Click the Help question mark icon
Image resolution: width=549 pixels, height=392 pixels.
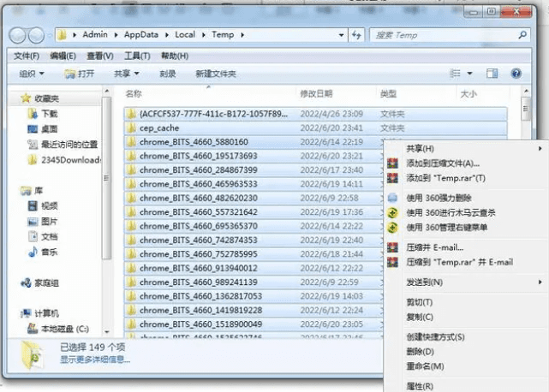pos(516,74)
